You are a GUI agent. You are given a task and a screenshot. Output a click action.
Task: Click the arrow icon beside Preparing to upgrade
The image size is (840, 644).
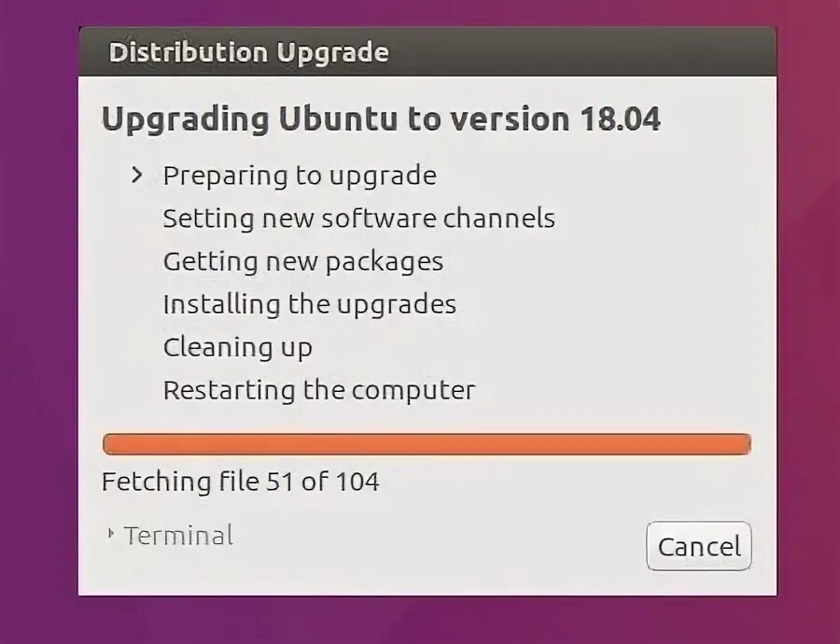point(137,175)
